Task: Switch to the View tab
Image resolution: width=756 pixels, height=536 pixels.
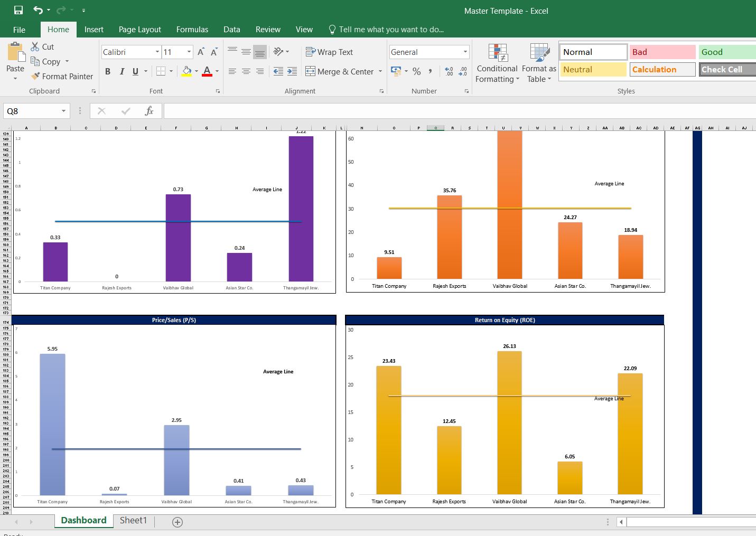Action: pos(304,30)
